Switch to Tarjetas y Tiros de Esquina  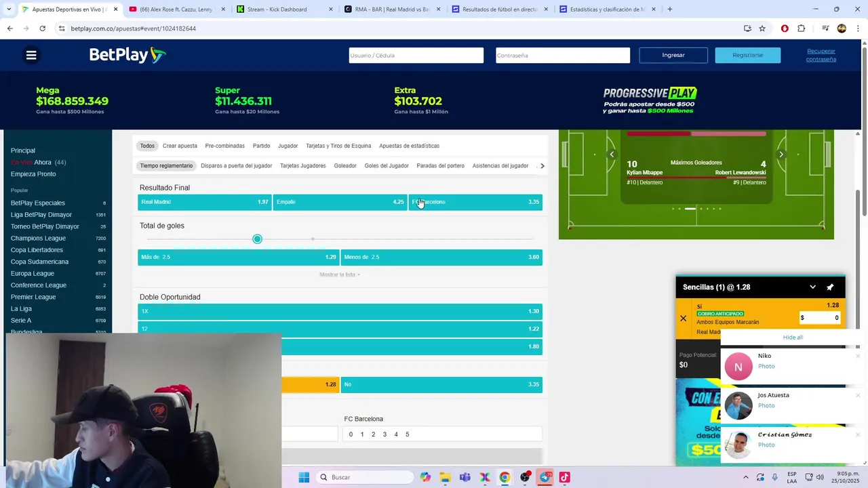tap(338, 146)
